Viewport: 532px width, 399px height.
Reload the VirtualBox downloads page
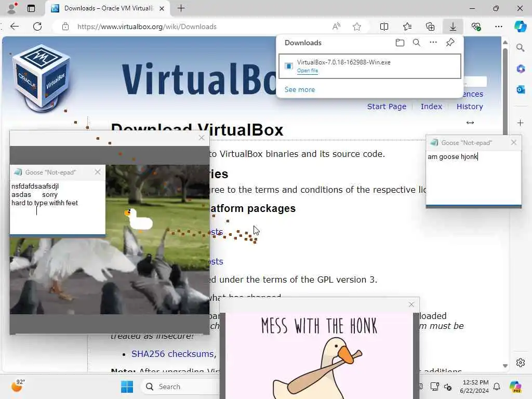pyautogui.click(x=37, y=26)
